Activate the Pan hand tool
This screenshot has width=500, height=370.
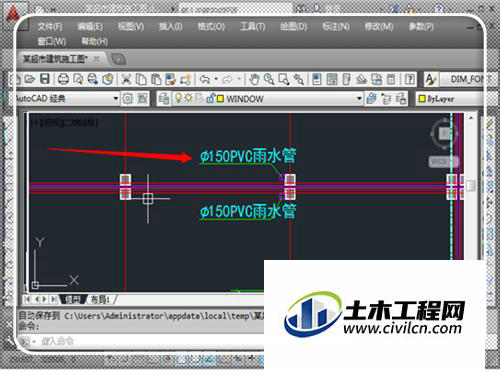point(254,79)
